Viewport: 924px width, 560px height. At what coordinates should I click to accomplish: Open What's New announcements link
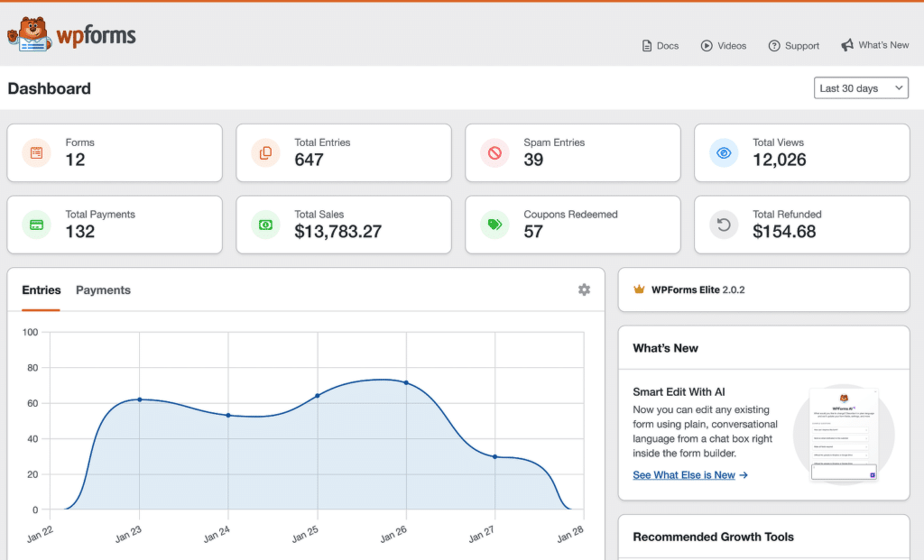click(874, 45)
